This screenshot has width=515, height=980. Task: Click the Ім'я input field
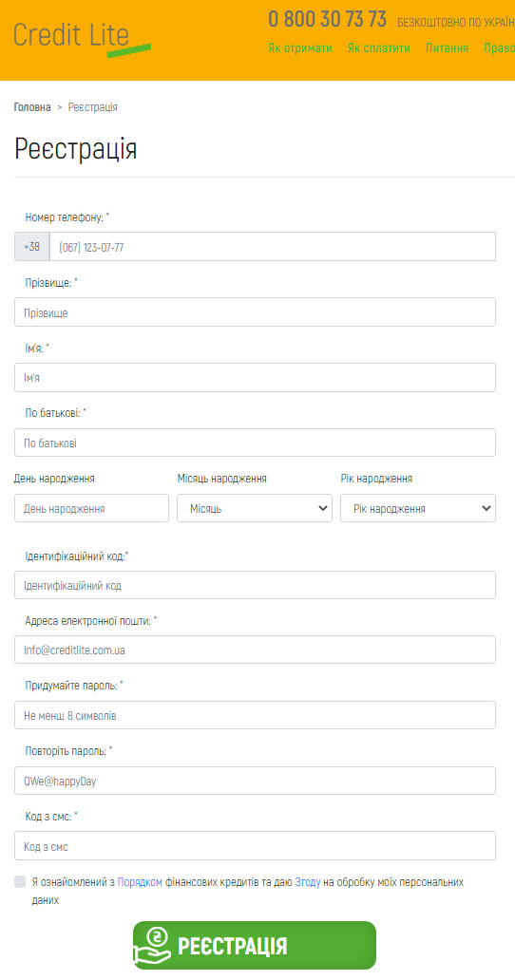(x=255, y=378)
